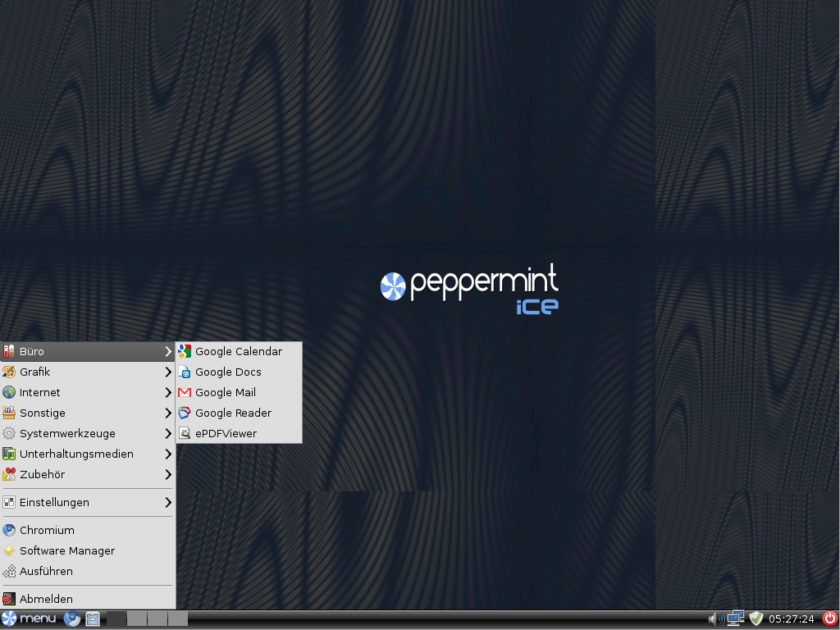Click the volume speaker tray icon
This screenshot has width=840, height=630.
[714, 619]
